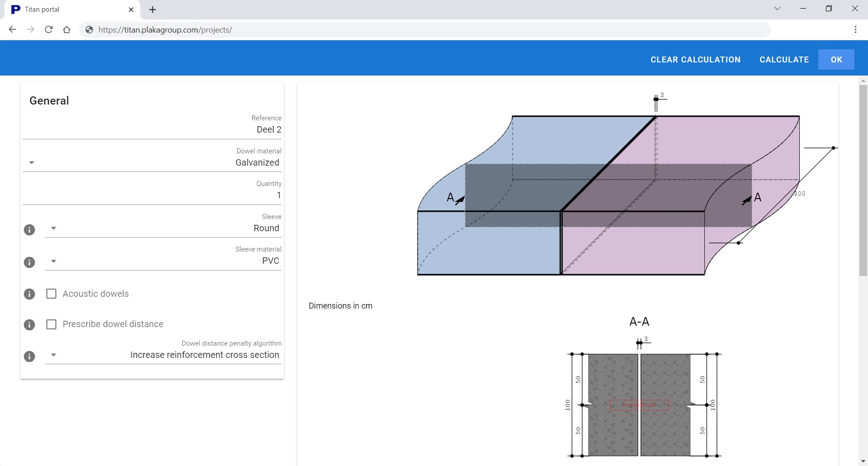The image size is (868, 466).
Task: Open a new browser tab
Action: pos(153,10)
